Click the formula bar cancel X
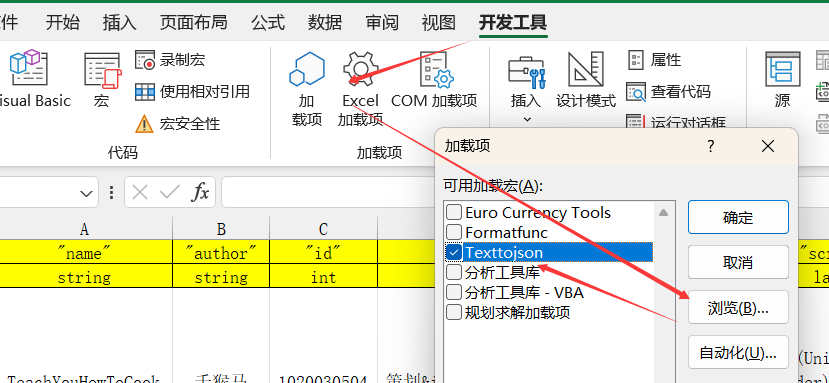The width and height of the screenshot is (829, 383). [140, 193]
